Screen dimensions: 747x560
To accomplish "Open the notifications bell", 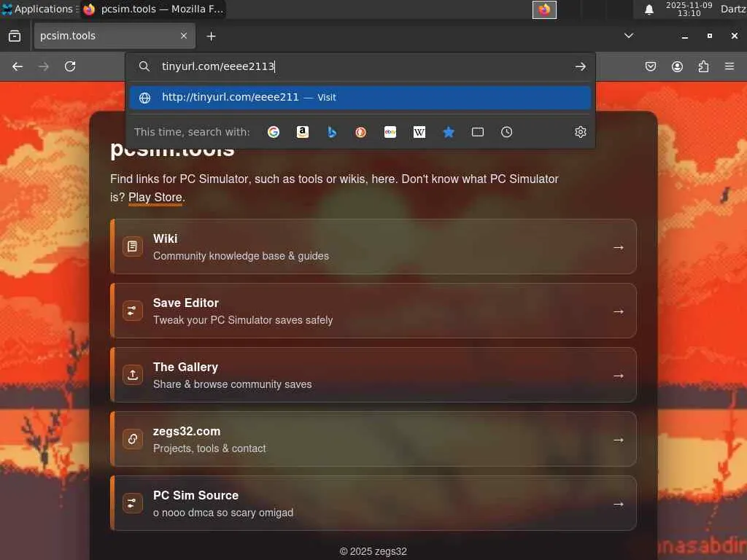I will [649, 9].
